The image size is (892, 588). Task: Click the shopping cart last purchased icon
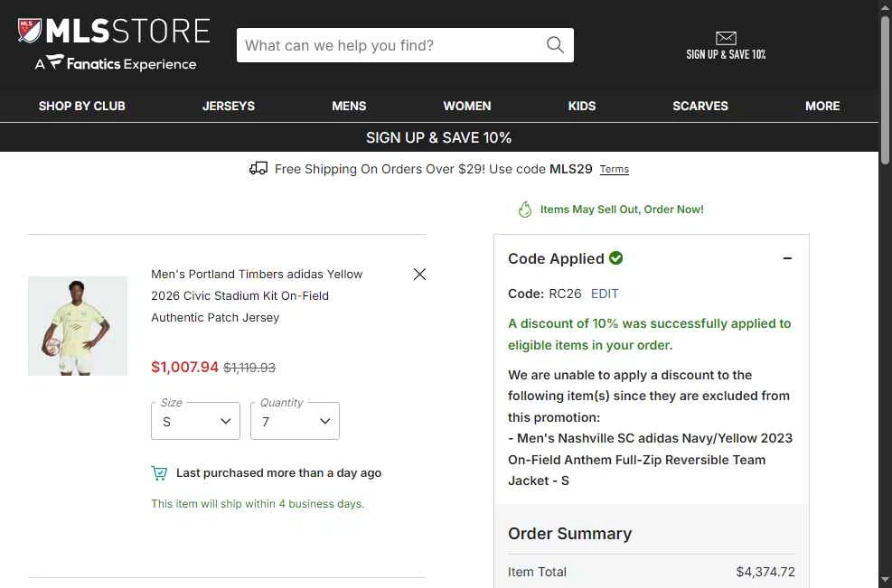point(159,473)
